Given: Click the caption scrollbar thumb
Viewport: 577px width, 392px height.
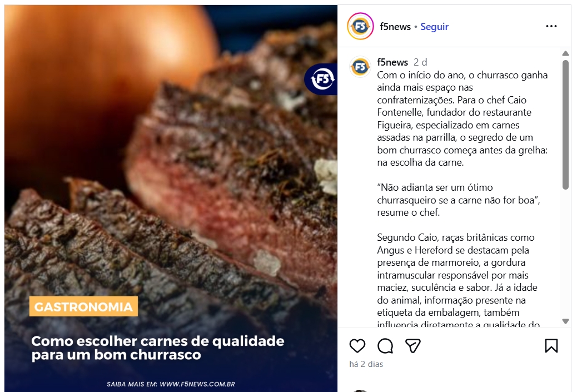Looking at the screenshot, I should point(565,125).
